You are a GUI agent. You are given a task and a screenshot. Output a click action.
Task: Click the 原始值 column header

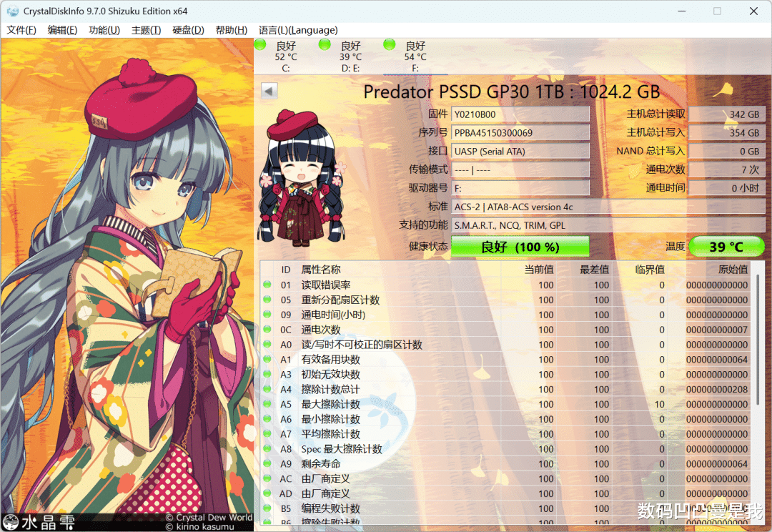[733, 270]
